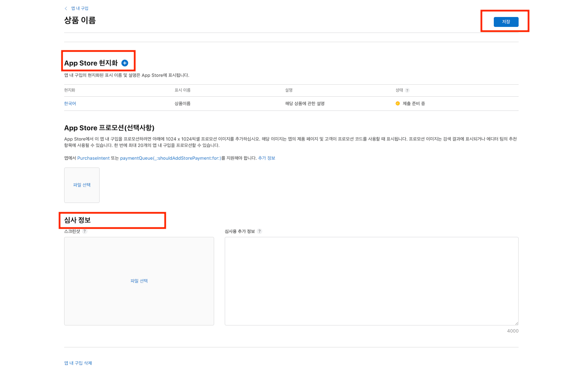Click the help icon beside 스크린샷
This screenshot has height=392, width=581.
[85, 231]
